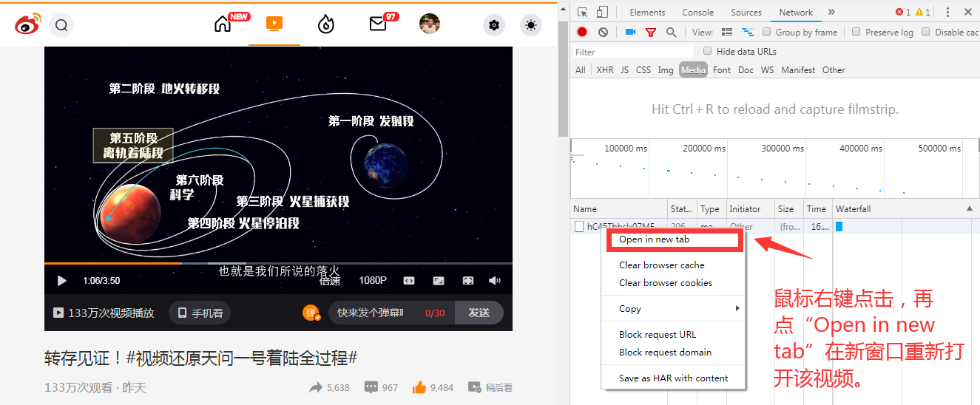Go to the Weibo home icon
The height and width of the screenshot is (405, 980).
223,24
